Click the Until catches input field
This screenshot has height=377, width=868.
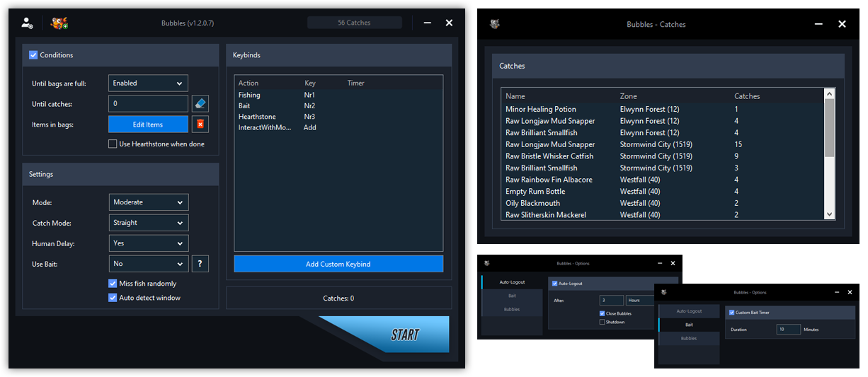(148, 104)
